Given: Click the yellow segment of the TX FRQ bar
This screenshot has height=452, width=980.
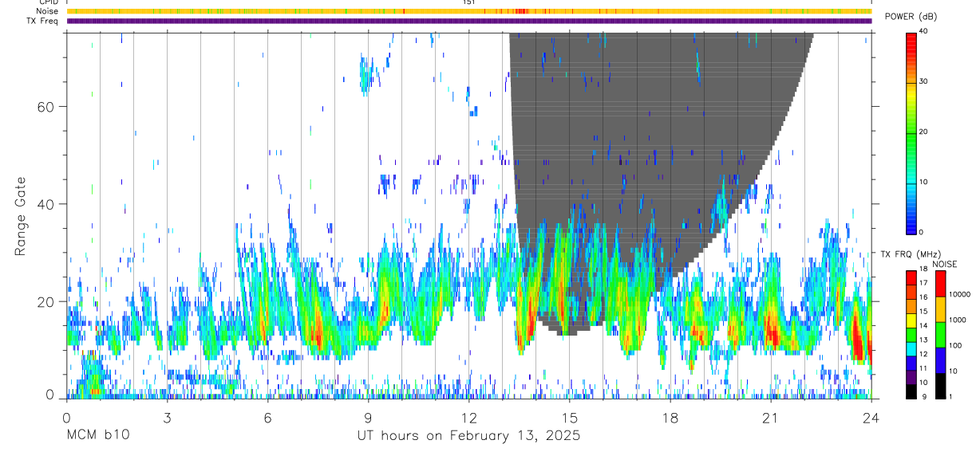Looking at the screenshot, I should click(911, 320).
